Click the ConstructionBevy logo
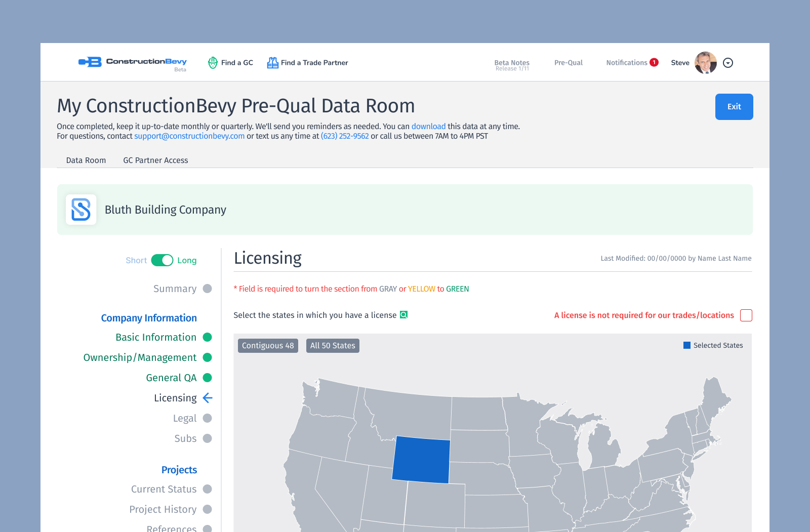Image resolution: width=810 pixels, height=532 pixels. pyautogui.click(x=133, y=63)
